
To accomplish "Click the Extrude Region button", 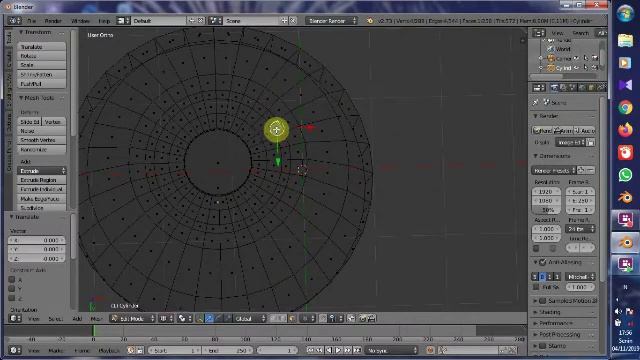I will [x=41, y=180].
